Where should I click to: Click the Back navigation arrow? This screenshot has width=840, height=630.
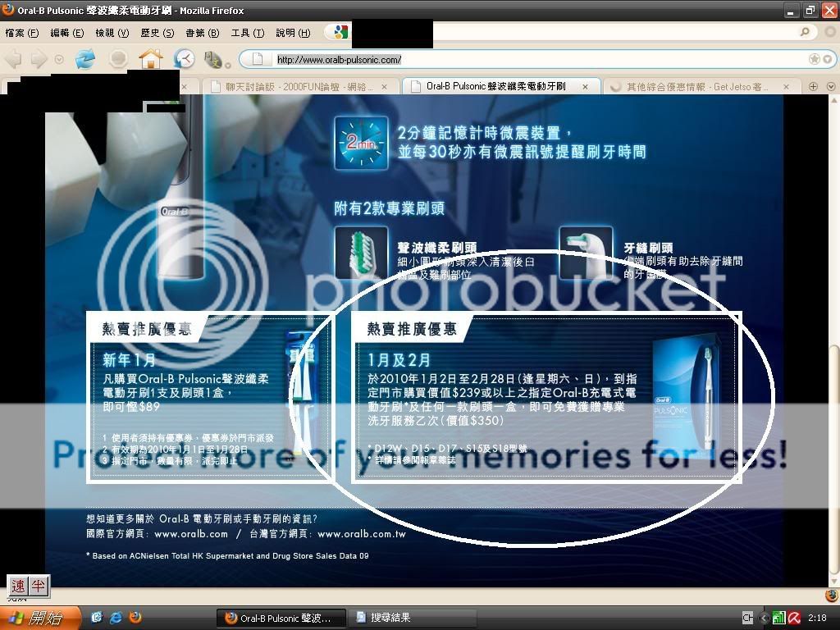[14, 59]
